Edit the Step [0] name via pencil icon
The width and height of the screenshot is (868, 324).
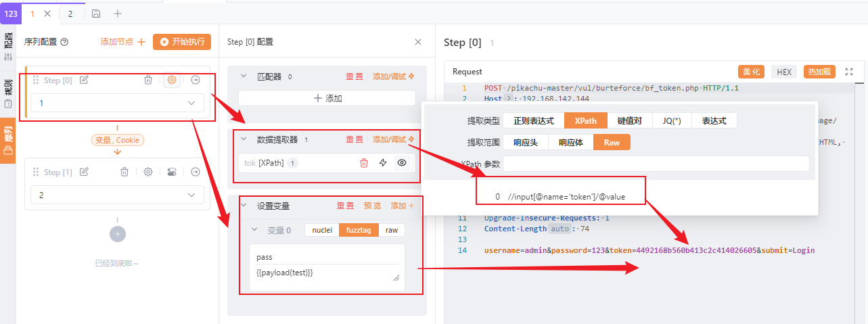84,80
